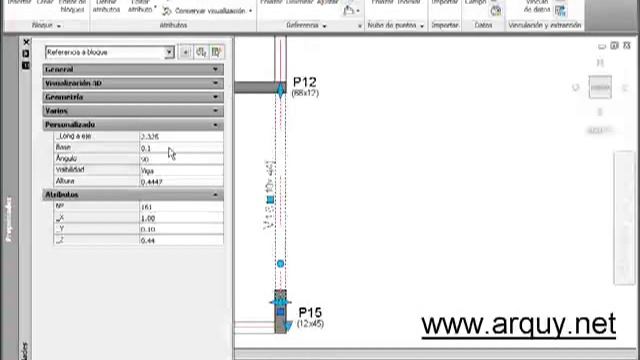Open the Properties palette options menu icon

point(26,65)
